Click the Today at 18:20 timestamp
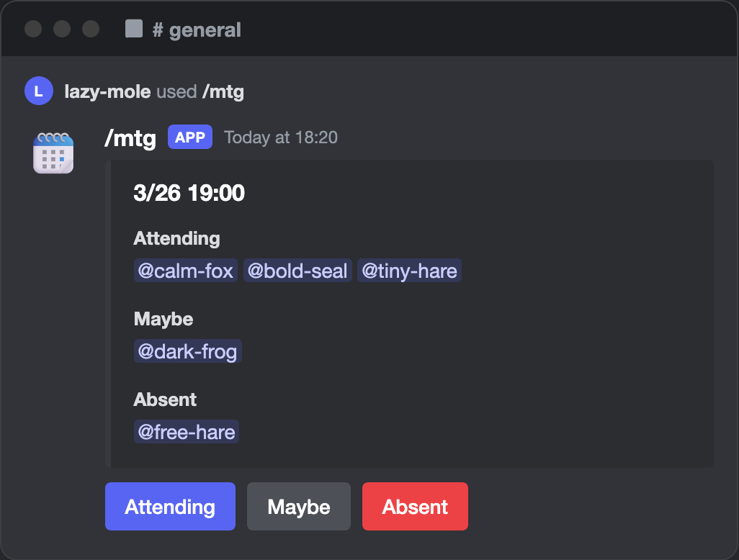This screenshot has height=560, width=739. 281,137
